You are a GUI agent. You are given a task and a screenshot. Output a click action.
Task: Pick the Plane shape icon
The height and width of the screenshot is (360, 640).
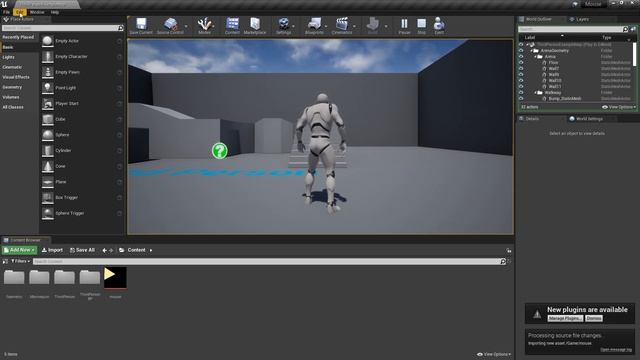[48, 182]
